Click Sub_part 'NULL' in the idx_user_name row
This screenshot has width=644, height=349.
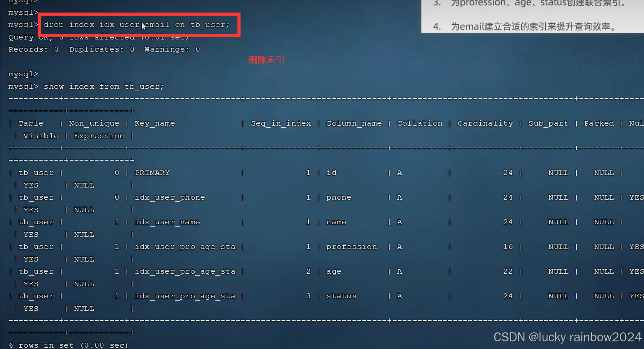[558, 222]
